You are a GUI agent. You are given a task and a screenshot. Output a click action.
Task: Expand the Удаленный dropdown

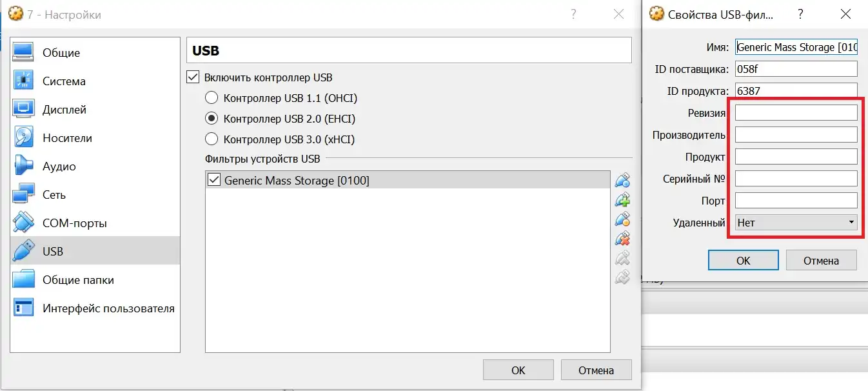796,223
